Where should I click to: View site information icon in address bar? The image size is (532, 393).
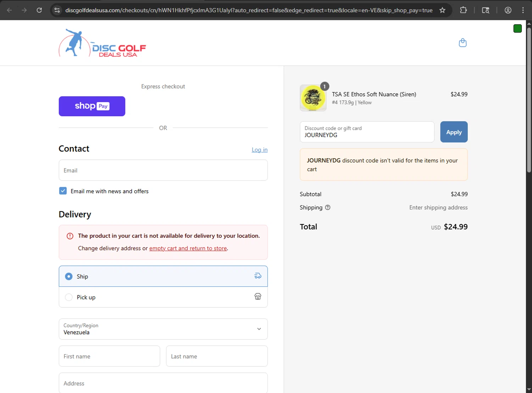[x=57, y=10]
